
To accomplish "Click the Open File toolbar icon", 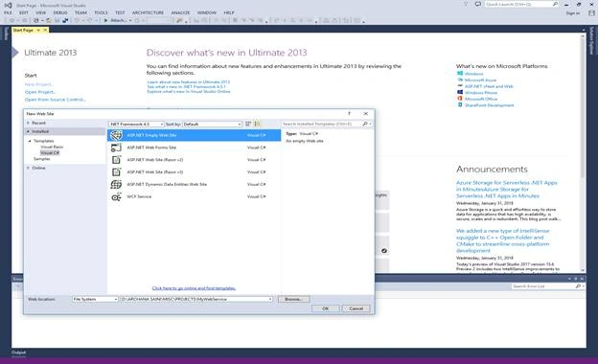I will click(x=49, y=20).
